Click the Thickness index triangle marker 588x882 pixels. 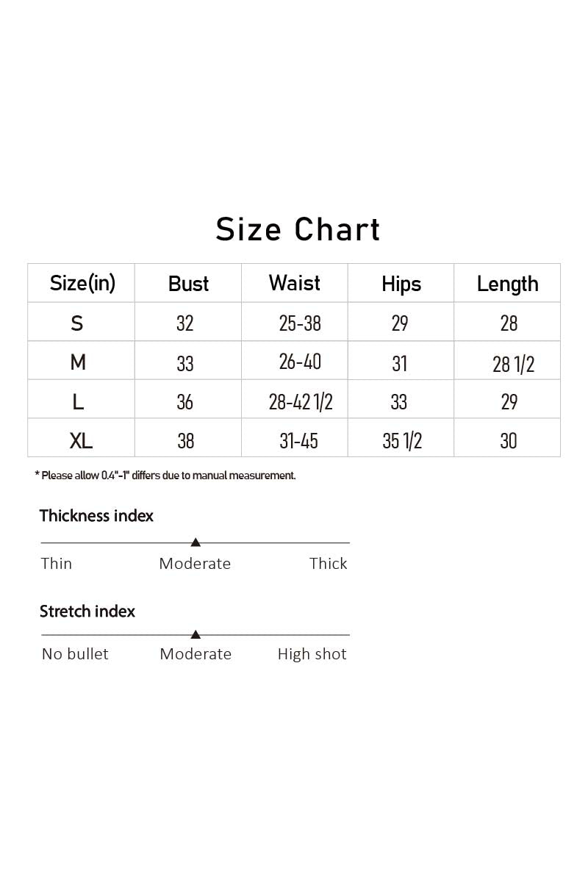pyautogui.click(x=196, y=542)
